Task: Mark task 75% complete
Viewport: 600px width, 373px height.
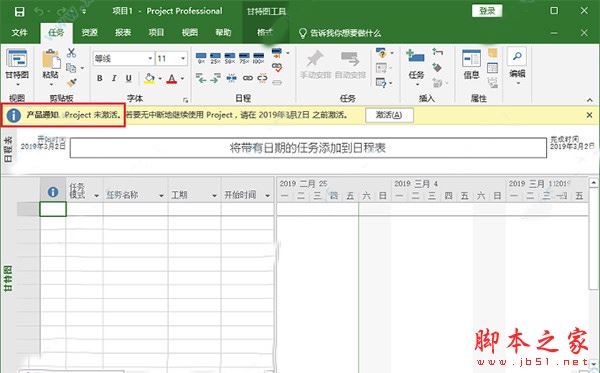Action: [244, 58]
